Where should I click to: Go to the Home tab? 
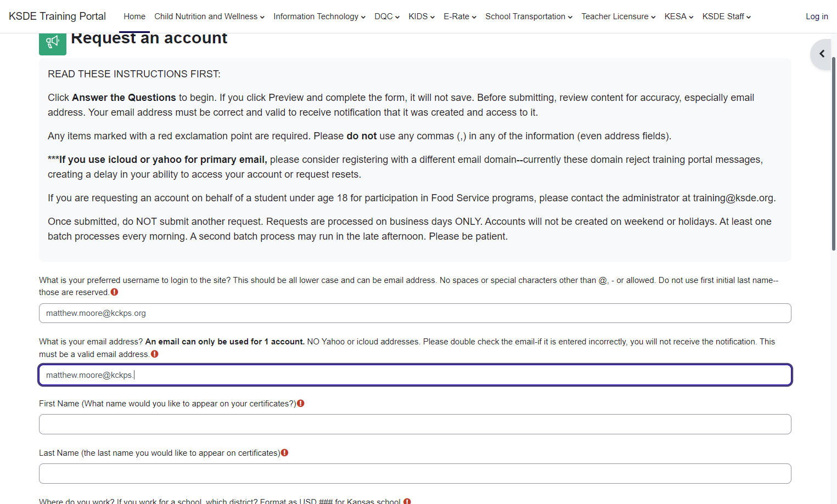[134, 16]
